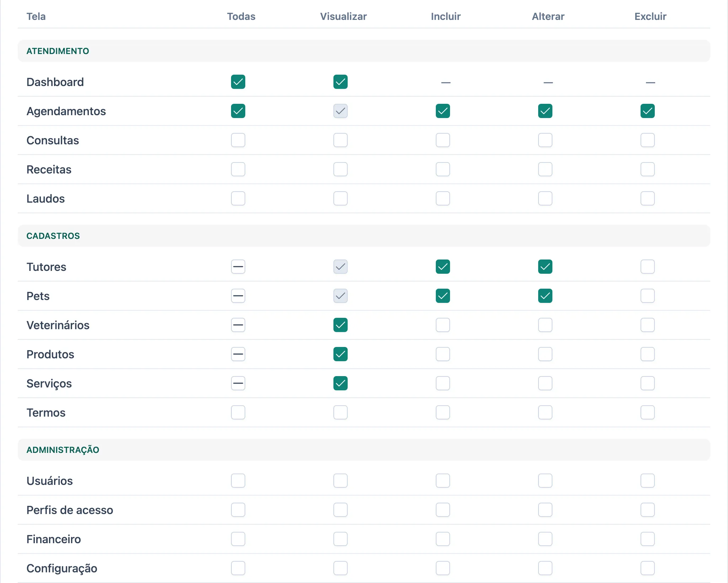Check Todas for Laudos
The width and height of the screenshot is (728, 583).
[238, 198]
